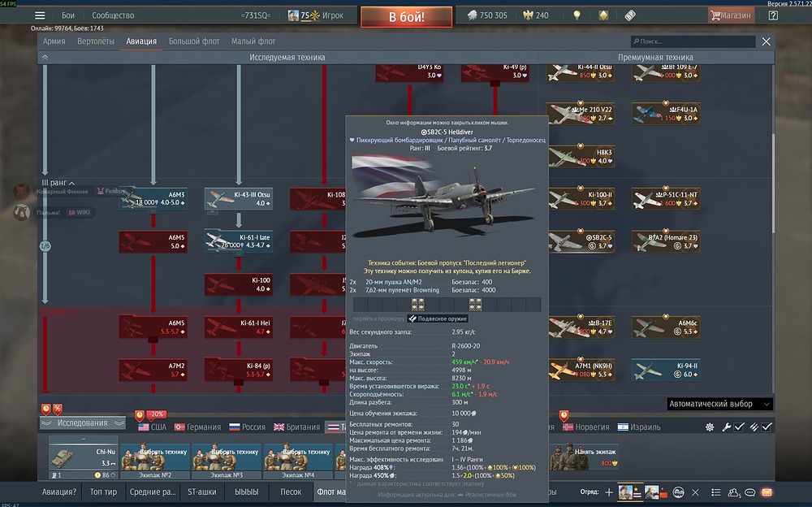Open the help question mark icon
This screenshot has height=507, width=812.
point(773,15)
